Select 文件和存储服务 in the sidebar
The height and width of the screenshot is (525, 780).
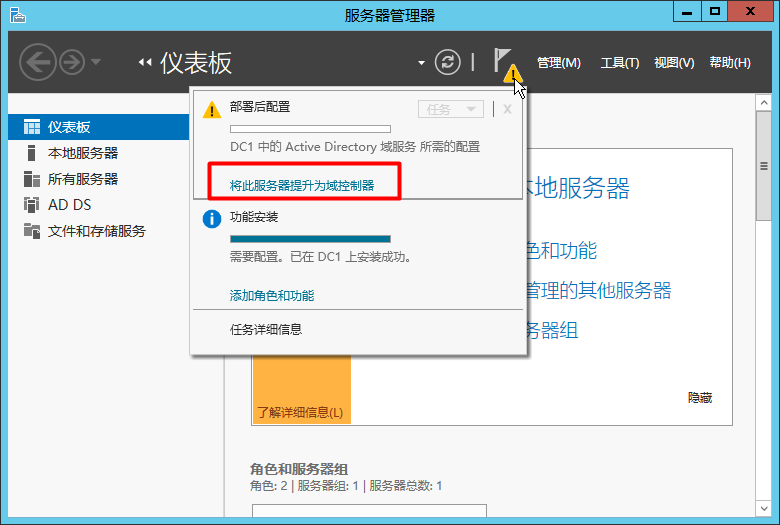98,231
